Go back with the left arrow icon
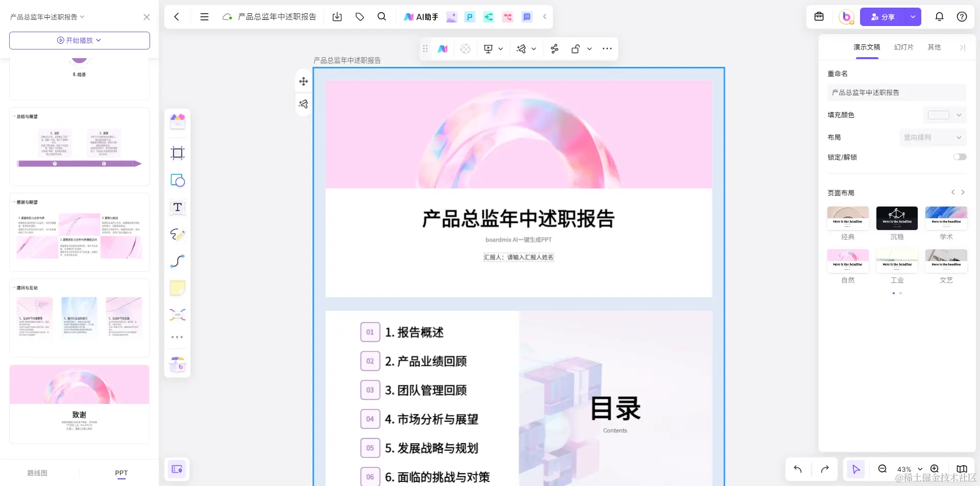 [177, 17]
